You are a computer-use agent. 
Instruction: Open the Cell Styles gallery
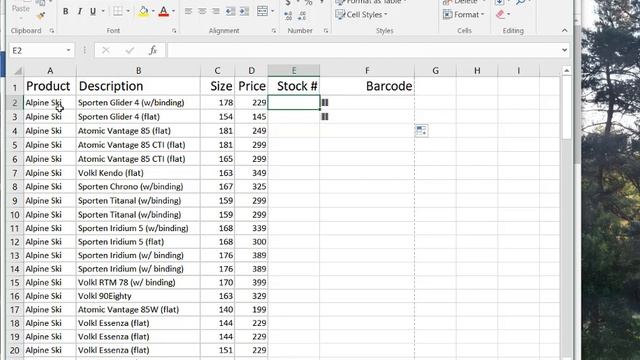[x=361, y=15]
